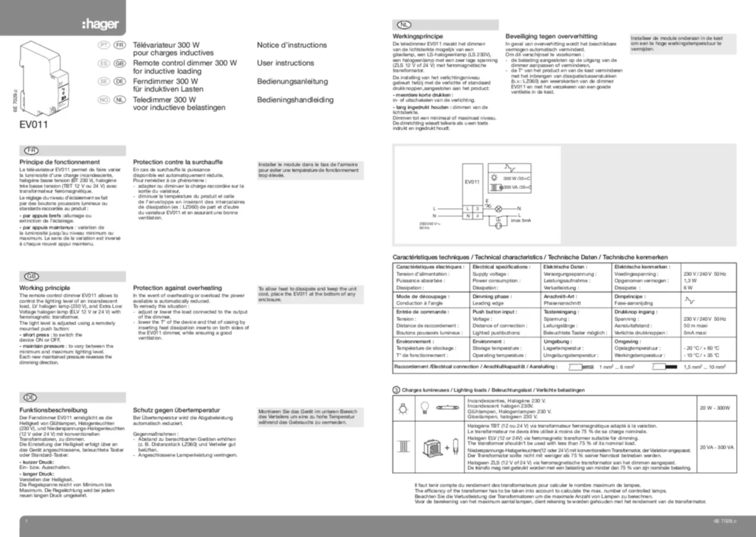Click the 'Electrical specifications' table cell
The image size is (756, 537).
501,266
